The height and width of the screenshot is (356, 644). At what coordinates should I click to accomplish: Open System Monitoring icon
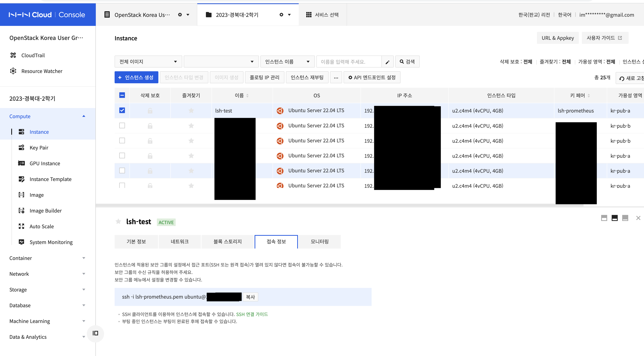coord(21,242)
